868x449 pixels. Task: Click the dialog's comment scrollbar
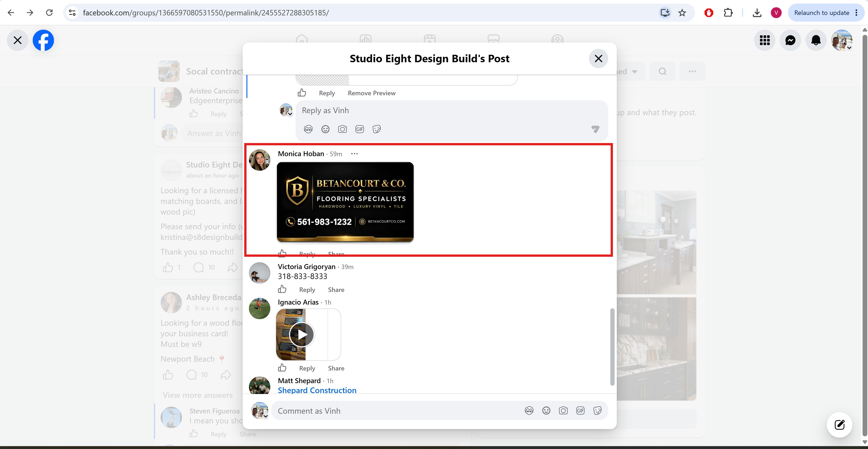pos(612,347)
